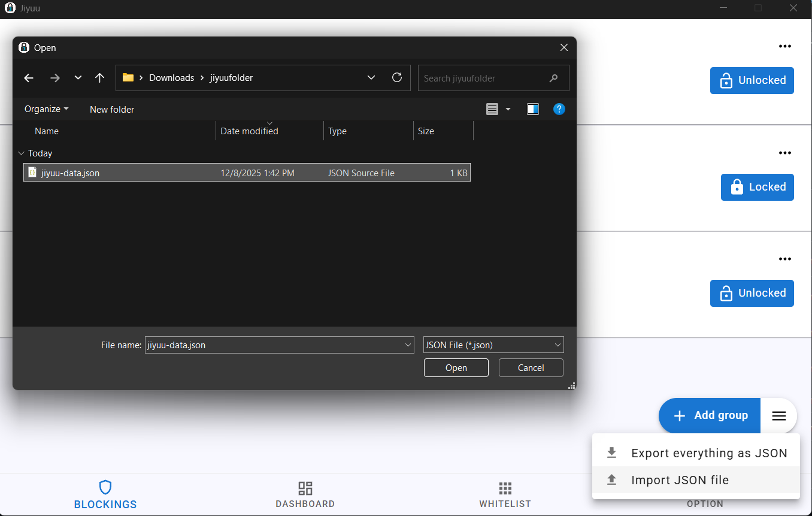This screenshot has height=516, width=812.
Task: Toggle the first group's Unlocked button
Action: (752, 80)
